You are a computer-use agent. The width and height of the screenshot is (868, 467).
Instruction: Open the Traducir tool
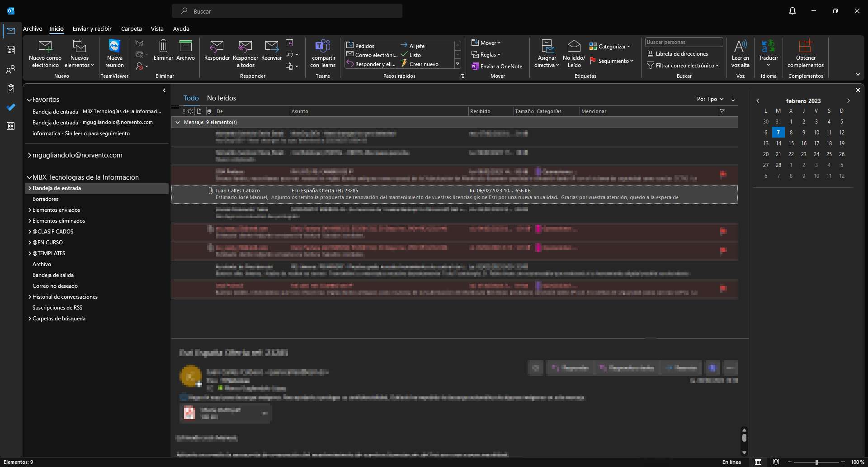[x=769, y=54]
